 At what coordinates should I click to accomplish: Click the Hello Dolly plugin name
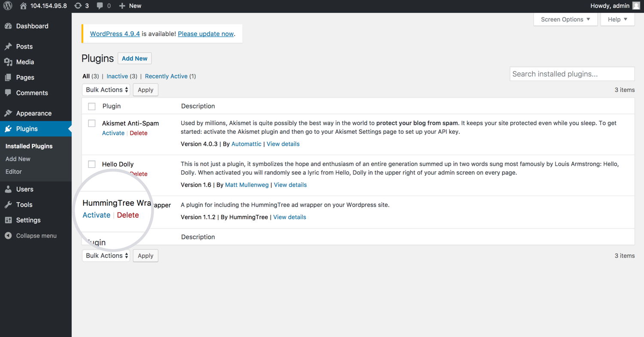point(118,164)
